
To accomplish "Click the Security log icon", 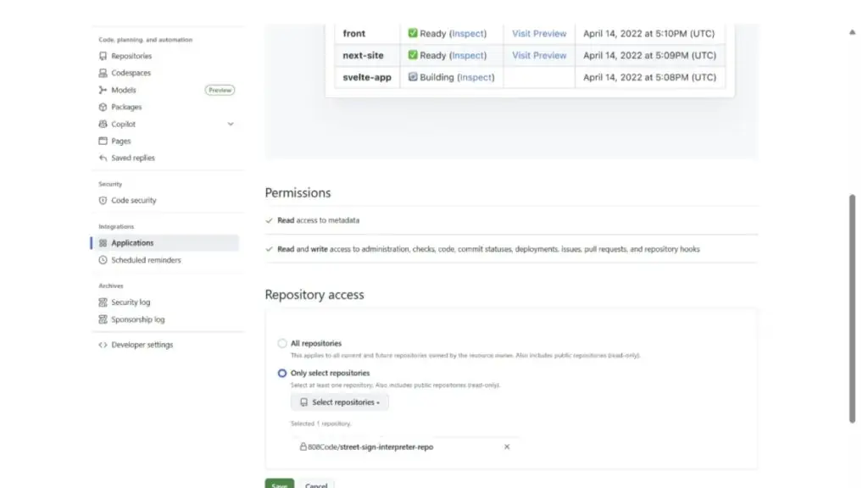I will pos(103,302).
